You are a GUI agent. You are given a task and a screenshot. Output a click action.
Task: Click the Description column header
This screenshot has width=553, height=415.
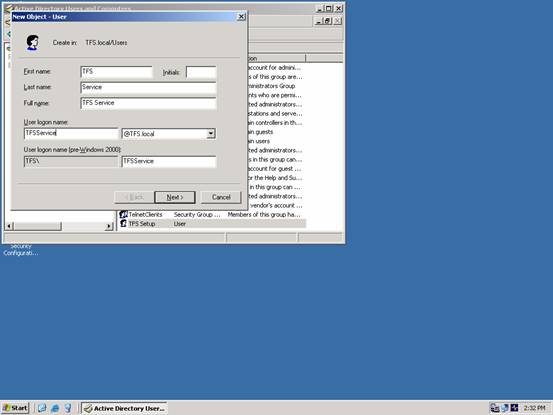click(x=277, y=58)
